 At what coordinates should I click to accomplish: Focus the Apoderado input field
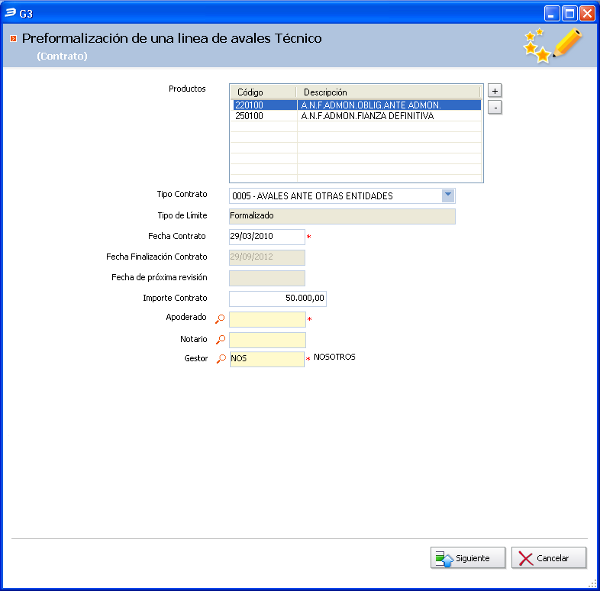pos(267,319)
